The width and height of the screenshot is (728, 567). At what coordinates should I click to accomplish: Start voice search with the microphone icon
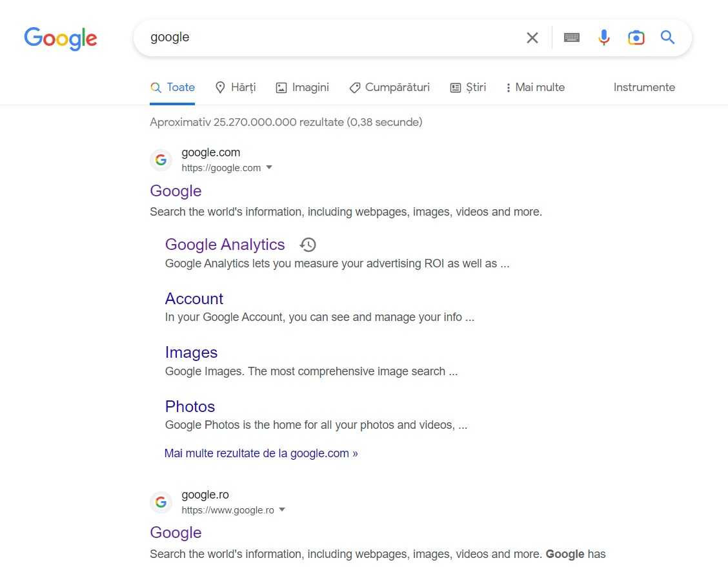pos(603,38)
